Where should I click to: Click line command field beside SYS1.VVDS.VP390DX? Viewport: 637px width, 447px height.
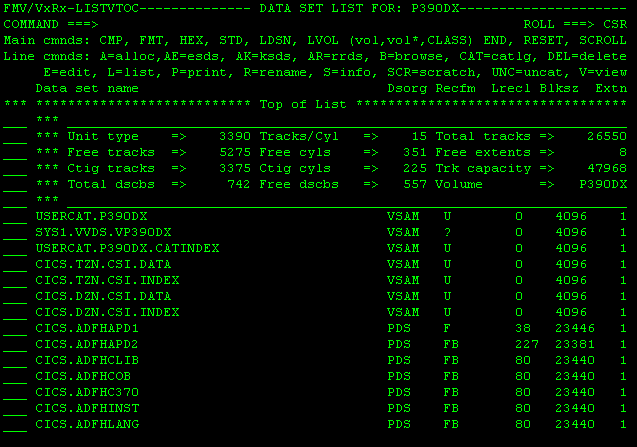[15, 233]
